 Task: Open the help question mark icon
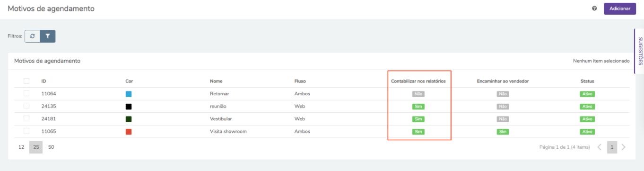(594, 9)
